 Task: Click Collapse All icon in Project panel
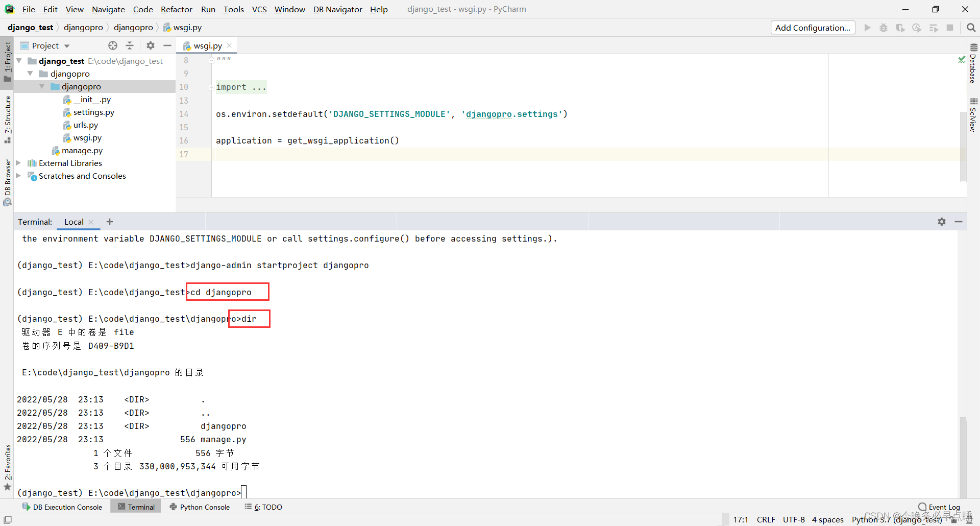(x=130, y=45)
